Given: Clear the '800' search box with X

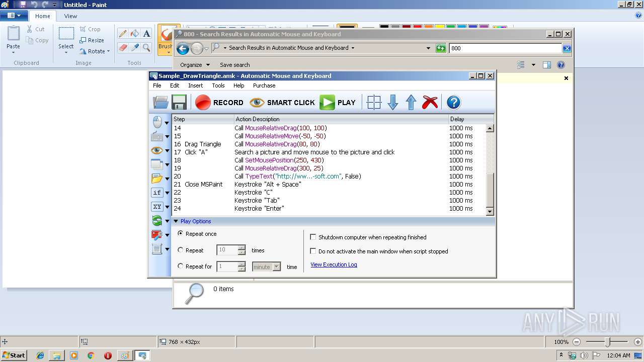Looking at the screenshot, I should coord(567,48).
